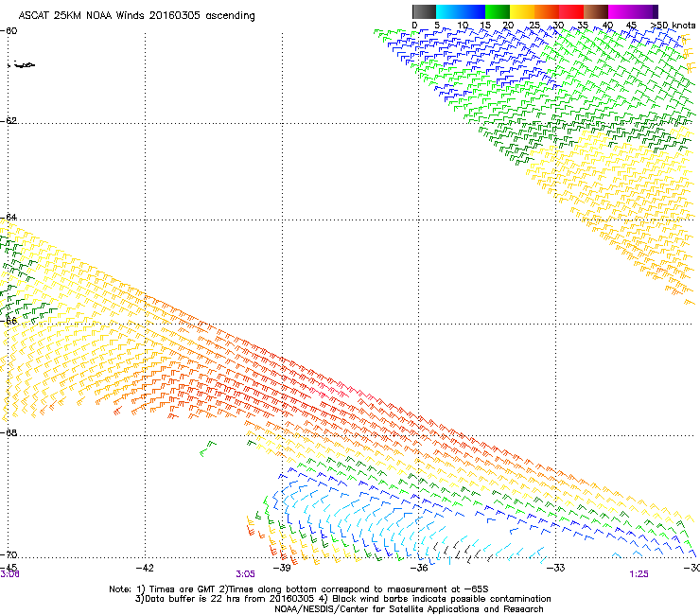Click the title 'ASCAT 25KM NOAA Winds 20160305 ascending'
The width and height of the screenshot is (700, 615).
[x=136, y=16]
